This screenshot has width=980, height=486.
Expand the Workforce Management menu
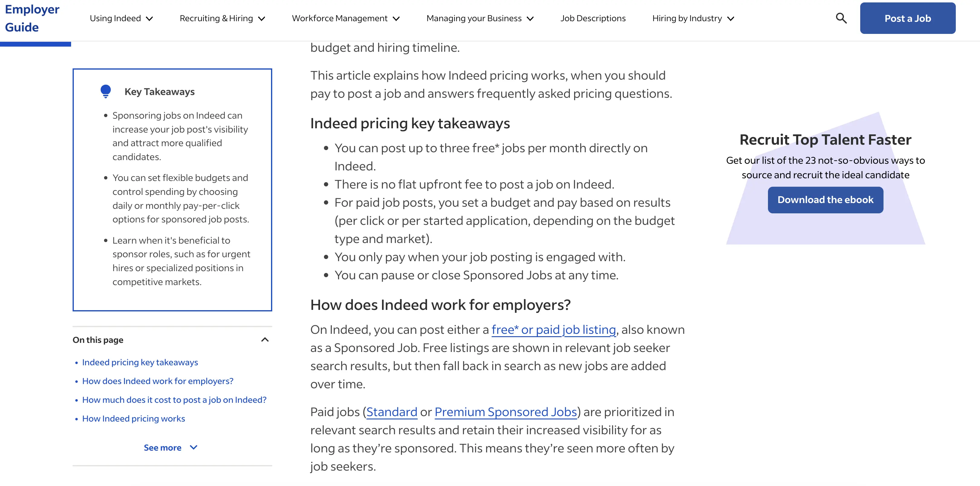pos(346,18)
